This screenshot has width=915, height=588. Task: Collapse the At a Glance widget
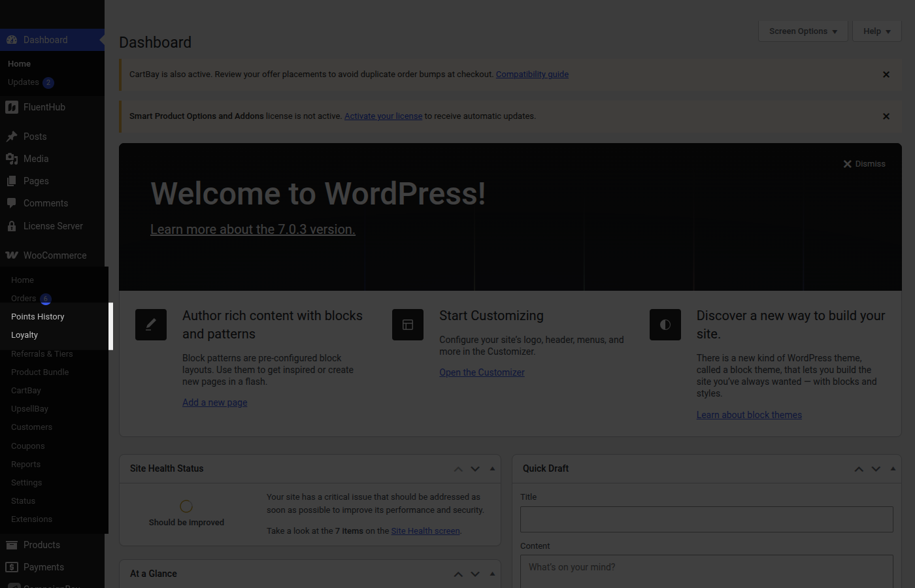[x=492, y=574]
